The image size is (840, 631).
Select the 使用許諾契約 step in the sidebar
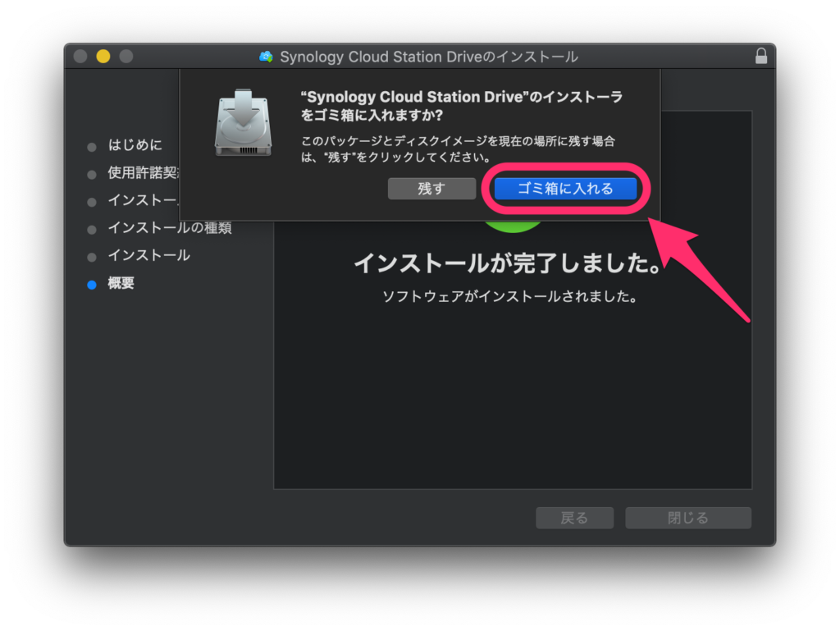pos(144,174)
